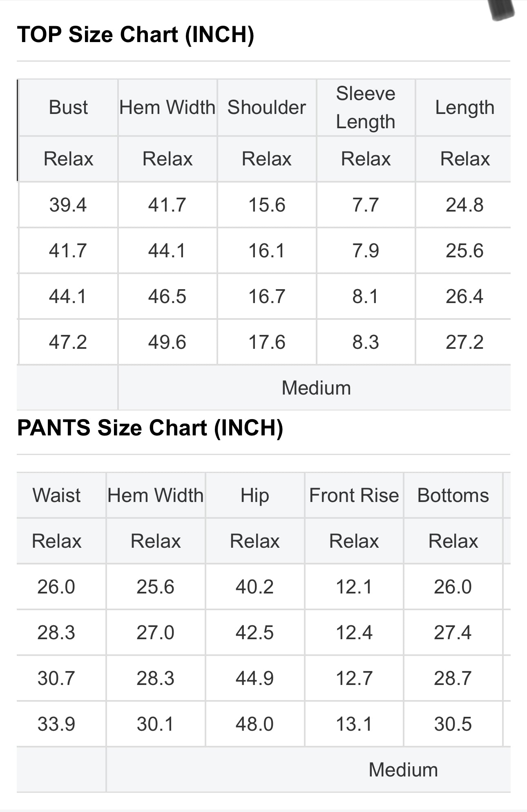
Task: Click the Hip column header
Action: click(x=255, y=495)
